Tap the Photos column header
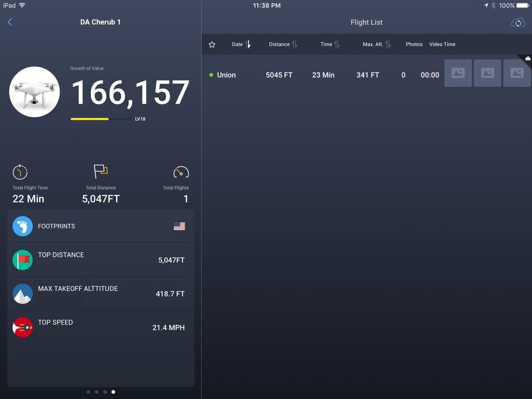Image resolution: width=532 pixels, height=399 pixels. click(x=414, y=44)
